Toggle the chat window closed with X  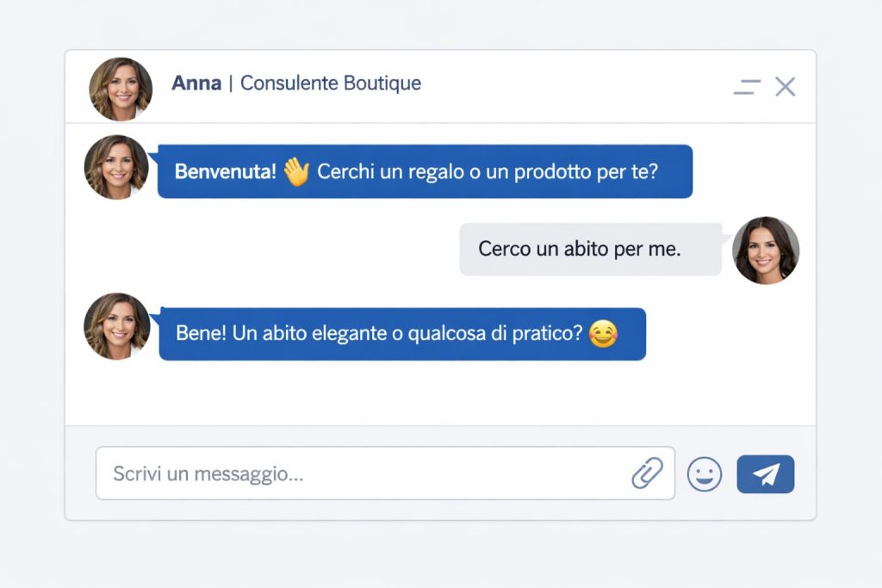click(x=785, y=86)
